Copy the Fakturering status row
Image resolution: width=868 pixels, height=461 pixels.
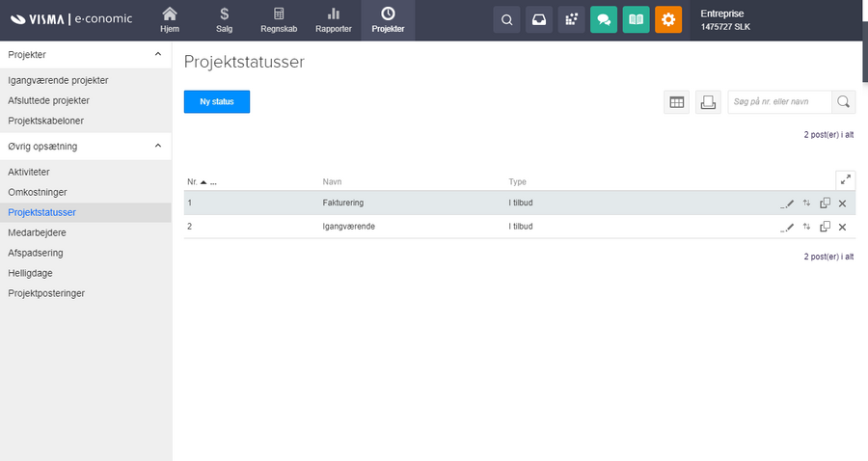(x=825, y=203)
